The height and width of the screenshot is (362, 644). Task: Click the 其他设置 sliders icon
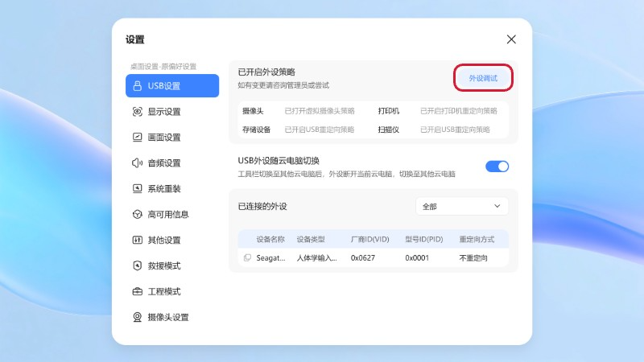(x=137, y=240)
